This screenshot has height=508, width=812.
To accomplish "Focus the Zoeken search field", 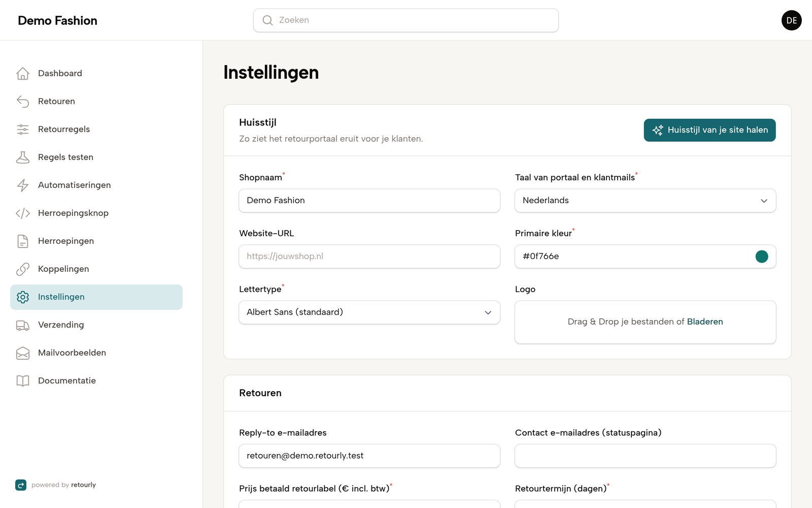I will pos(406,20).
